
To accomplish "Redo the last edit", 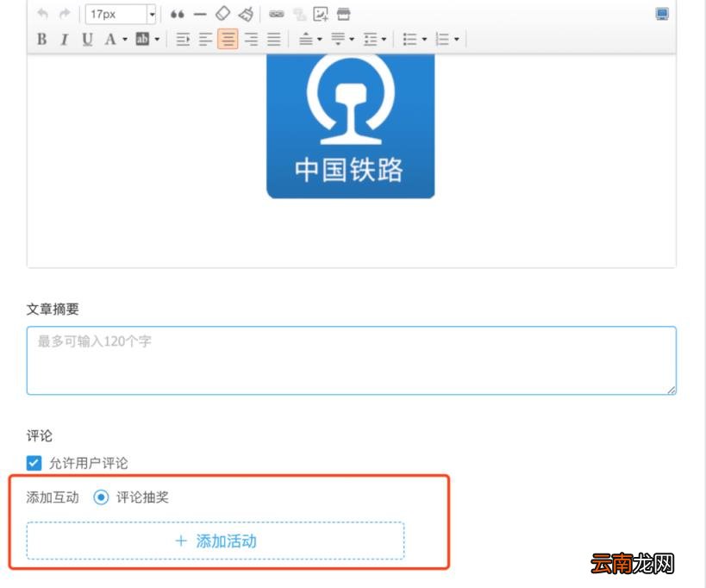I will click(65, 14).
